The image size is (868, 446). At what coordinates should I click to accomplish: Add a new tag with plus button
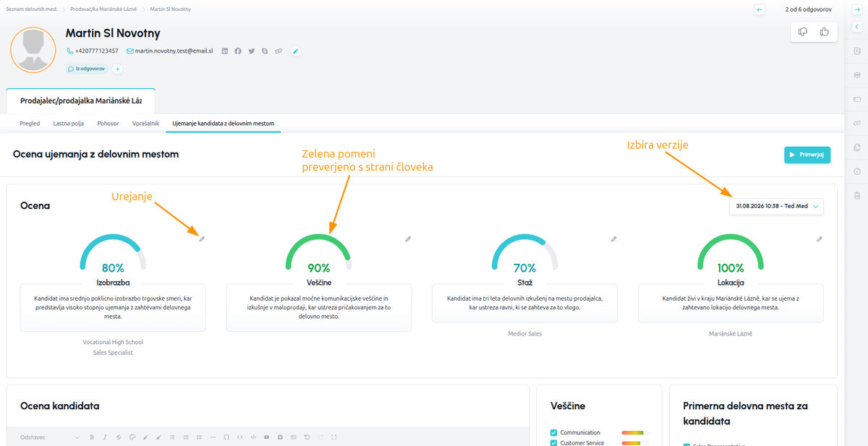(x=117, y=69)
